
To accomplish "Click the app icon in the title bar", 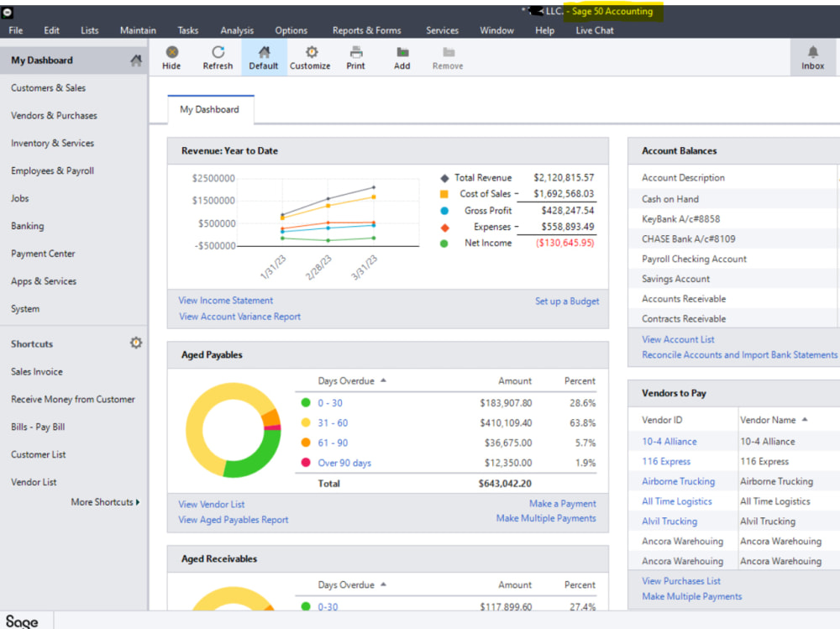I will point(8,12).
